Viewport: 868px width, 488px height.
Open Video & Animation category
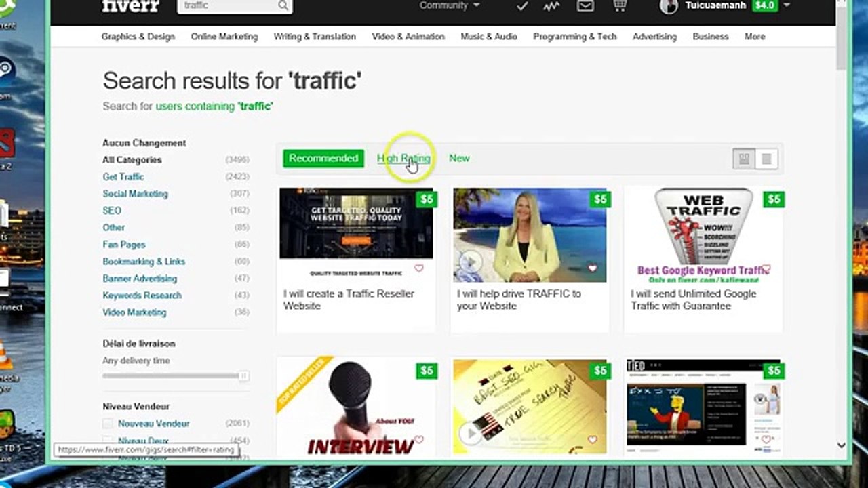point(408,37)
